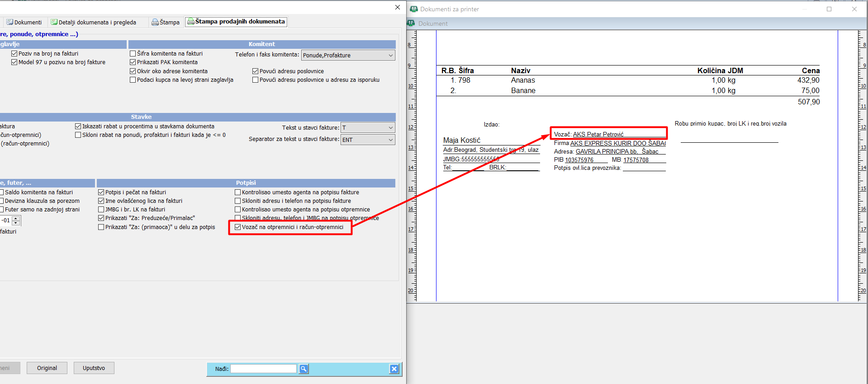Click Ananas in print preview
Screen dimensions: 868x384
click(523, 80)
